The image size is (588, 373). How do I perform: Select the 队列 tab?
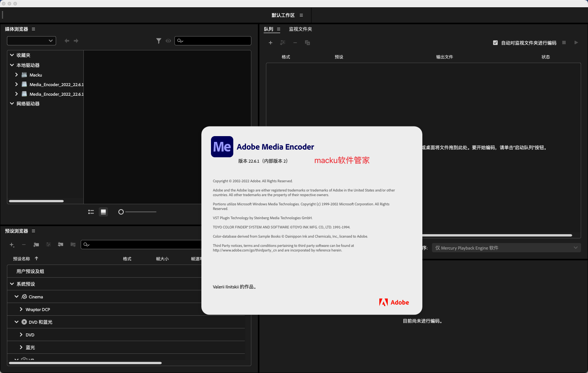(269, 29)
